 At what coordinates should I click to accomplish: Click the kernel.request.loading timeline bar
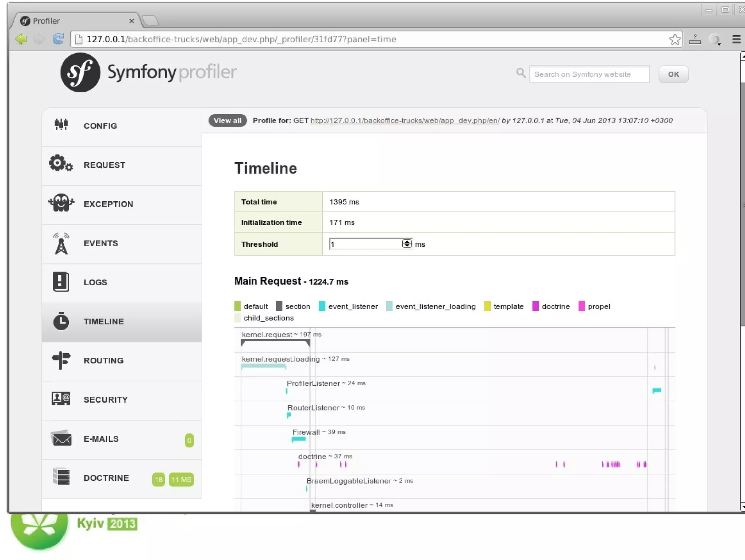[x=264, y=366]
